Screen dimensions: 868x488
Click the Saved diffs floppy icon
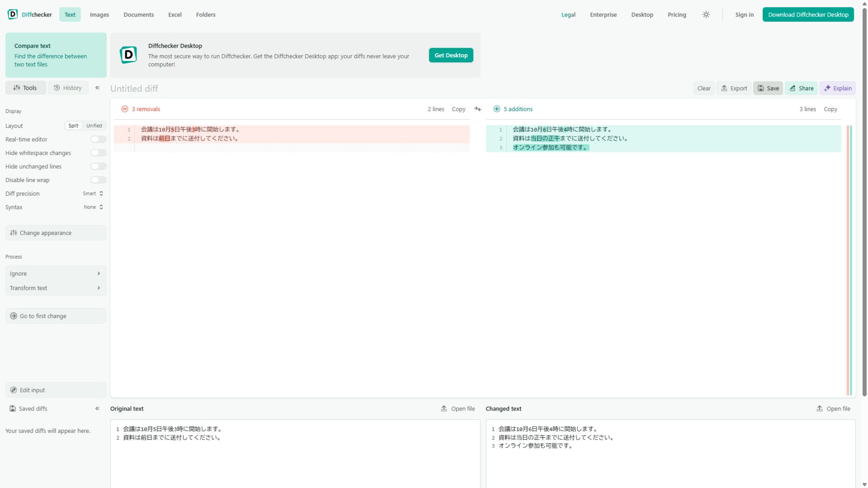(x=13, y=409)
